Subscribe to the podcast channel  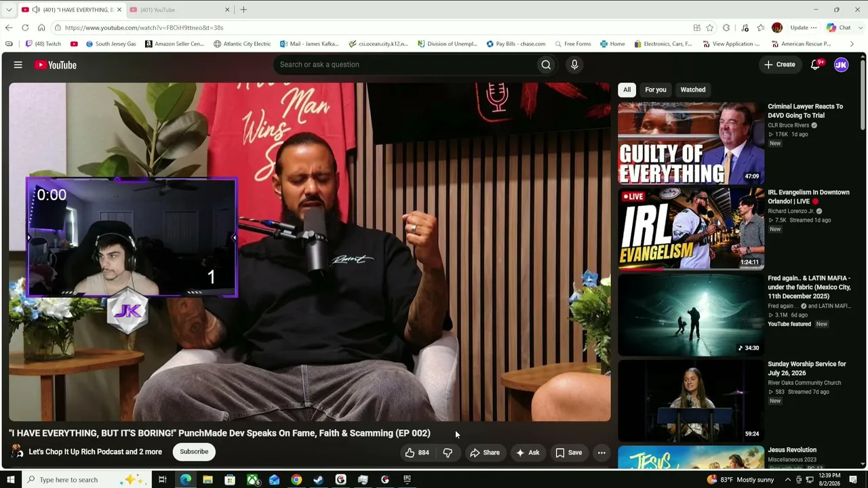coord(194,452)
